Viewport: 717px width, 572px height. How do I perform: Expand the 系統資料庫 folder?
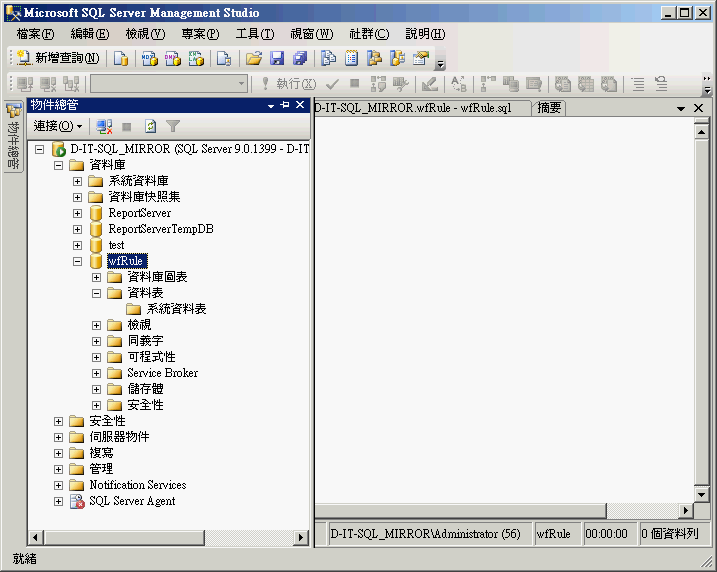[77, 181]
